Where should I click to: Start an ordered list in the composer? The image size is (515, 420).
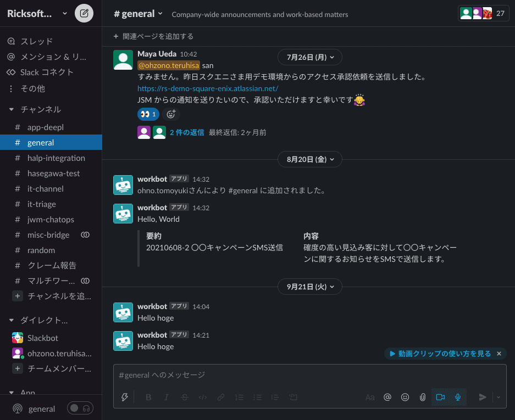tap(239, 397)
